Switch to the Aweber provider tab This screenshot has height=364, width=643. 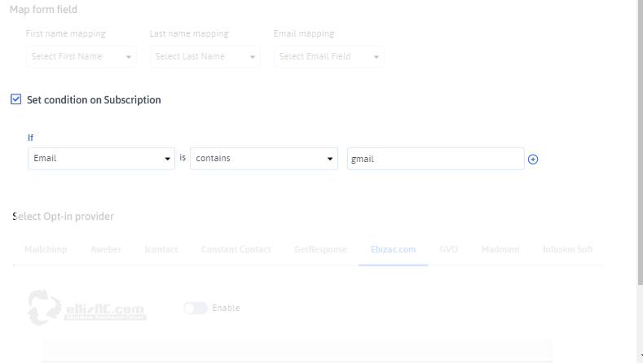106,249
